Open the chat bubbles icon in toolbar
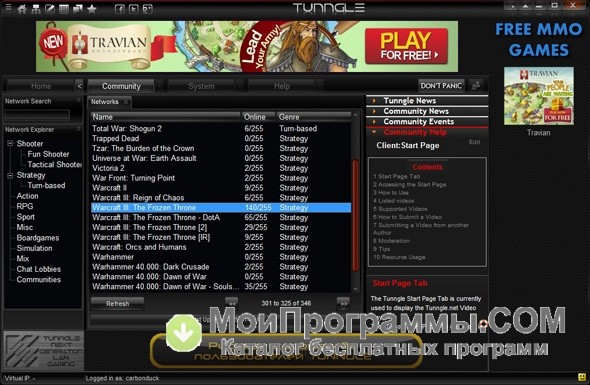590x385 pixels. tap(78, 9)
